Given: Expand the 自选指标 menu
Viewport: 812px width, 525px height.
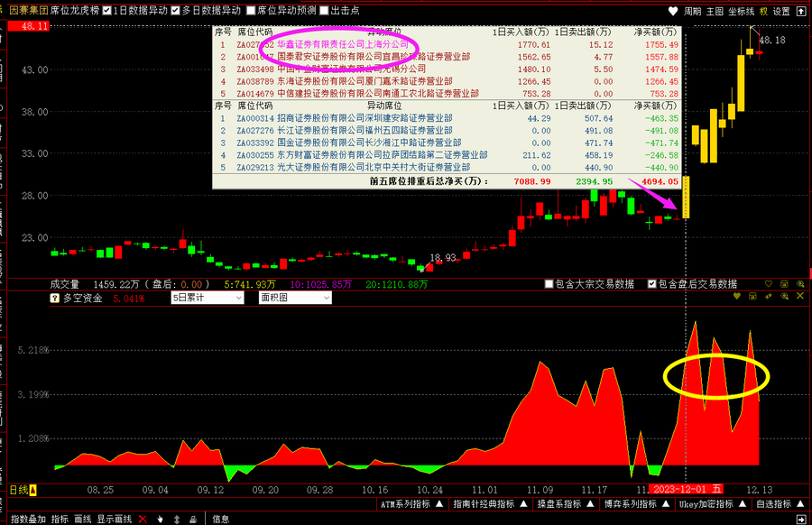Looking at the screenshot, I should (x=780, y=503).
